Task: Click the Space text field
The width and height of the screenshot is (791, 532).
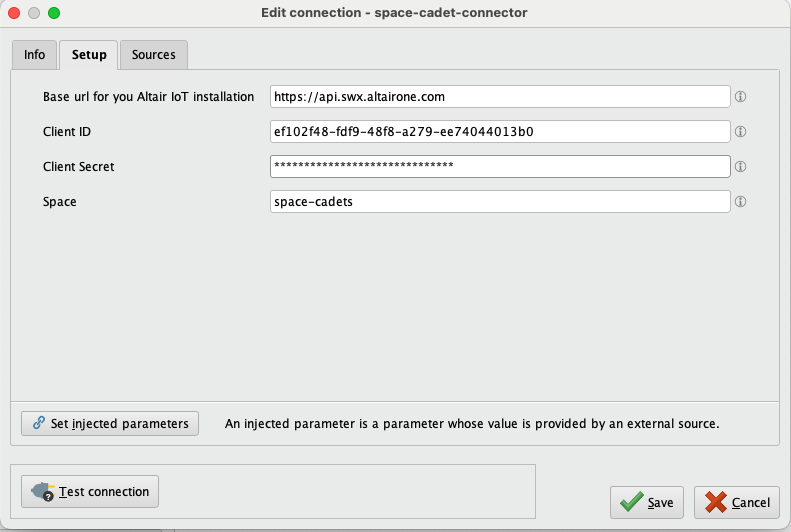Action: click(500, 202)
